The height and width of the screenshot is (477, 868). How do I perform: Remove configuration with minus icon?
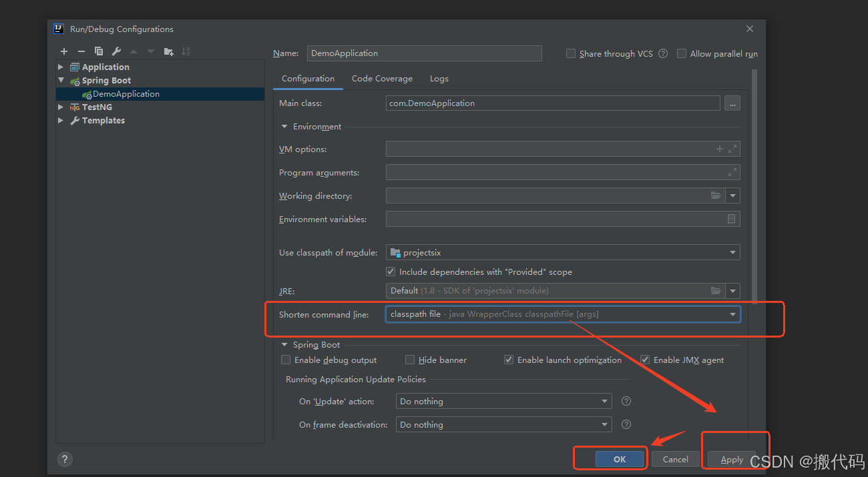(81, 51)
